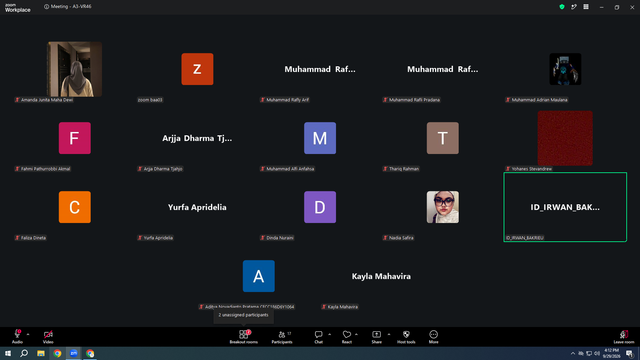Open the Chat panel
Viewport: 640px width, 360px height.
(318, 336)
